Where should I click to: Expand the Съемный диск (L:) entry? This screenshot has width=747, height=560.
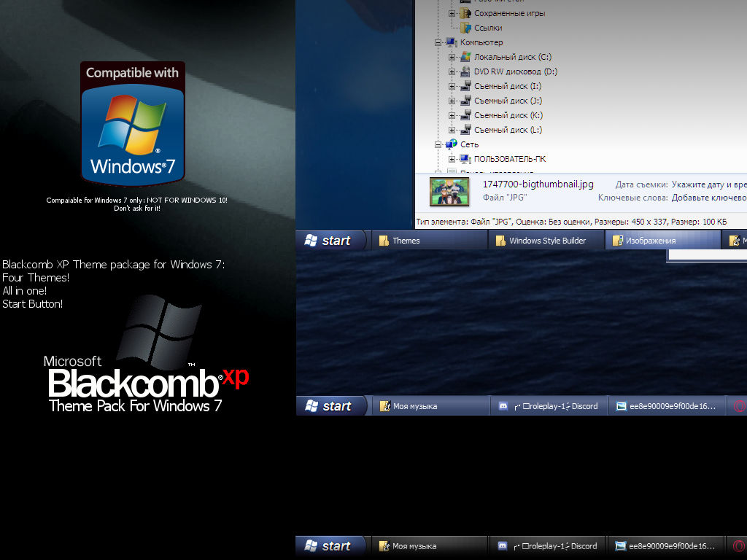(x=452, y=130)
